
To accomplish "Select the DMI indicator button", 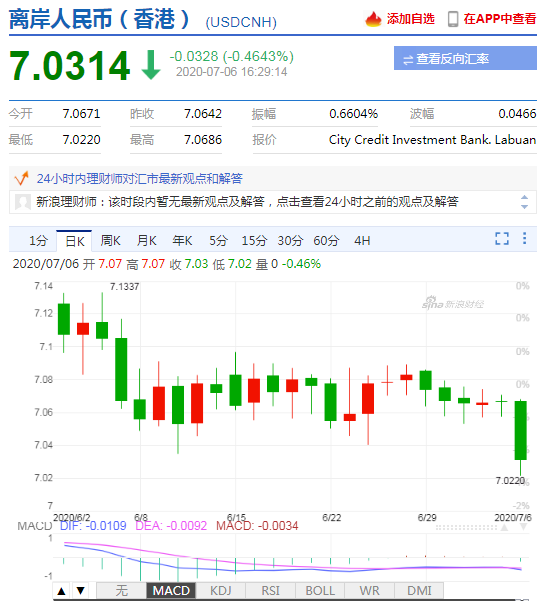I will tap(419, 591).
